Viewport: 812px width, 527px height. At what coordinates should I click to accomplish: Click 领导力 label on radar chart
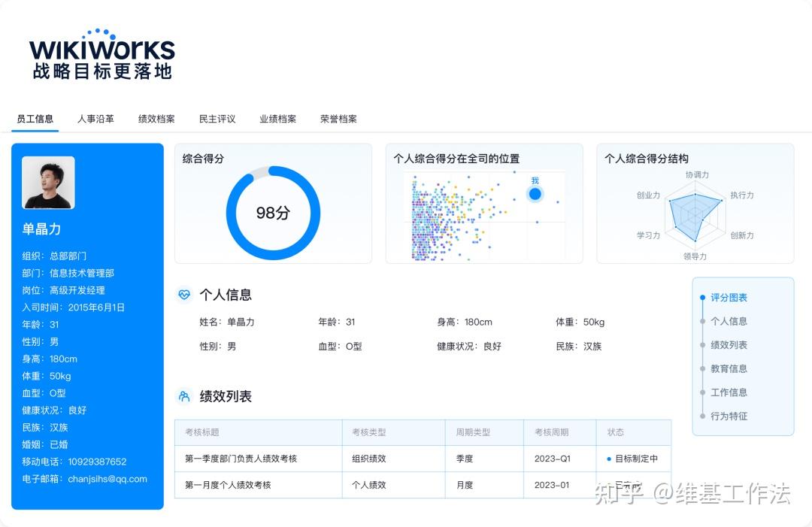point(695,256)
